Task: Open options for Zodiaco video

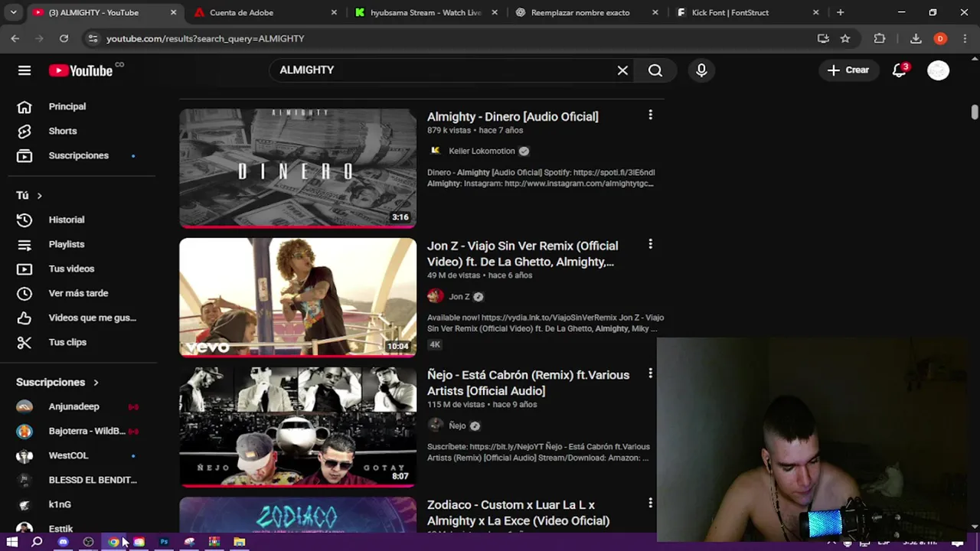Action: pos(650,503)
